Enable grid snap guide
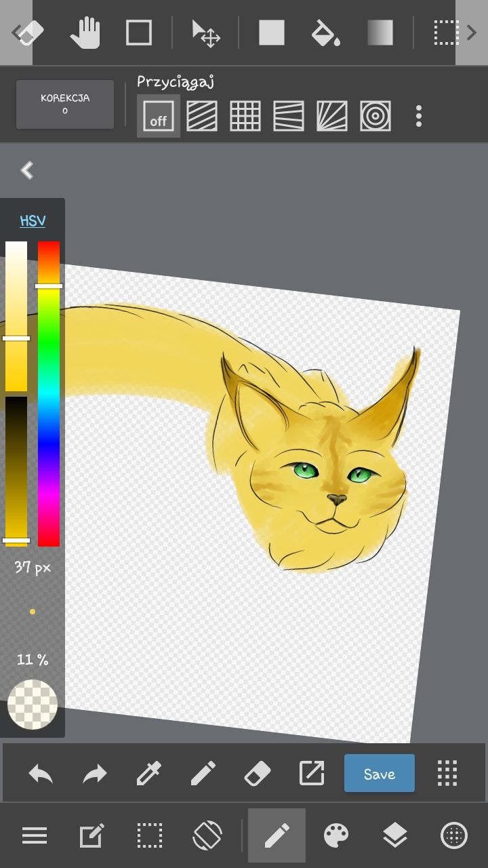 point(245,116)
